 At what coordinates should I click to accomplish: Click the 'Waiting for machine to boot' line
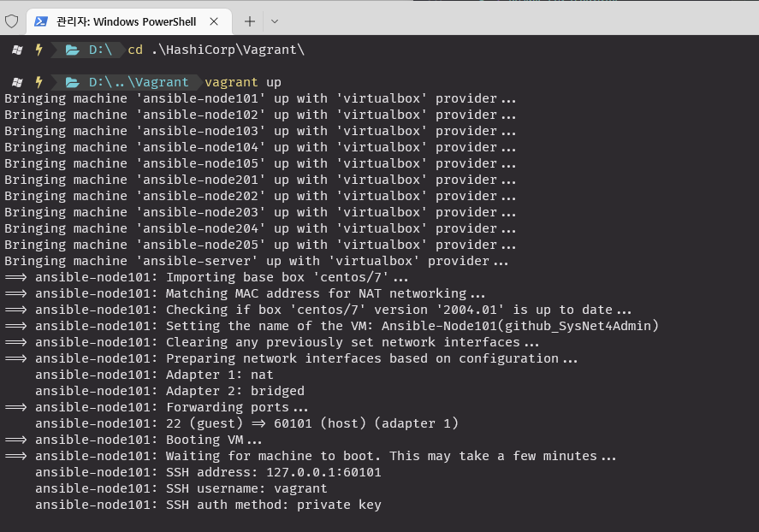[311, 456]
